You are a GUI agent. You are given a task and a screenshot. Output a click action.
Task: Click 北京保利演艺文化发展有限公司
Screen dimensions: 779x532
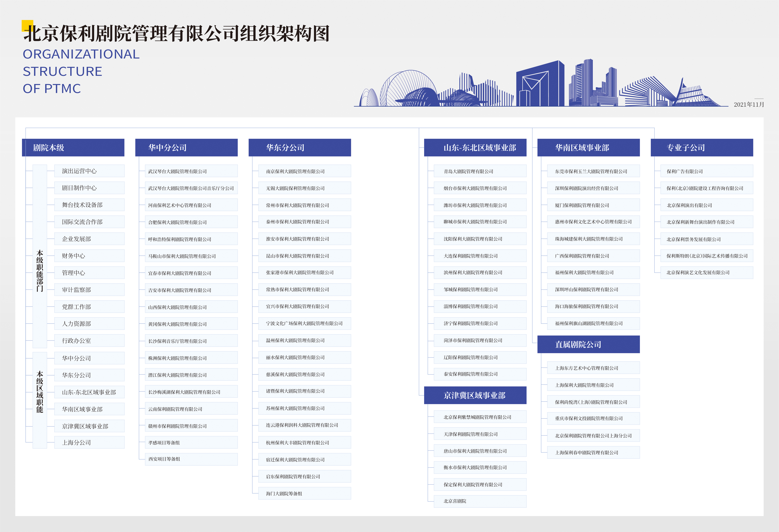[x=707, y=272]
